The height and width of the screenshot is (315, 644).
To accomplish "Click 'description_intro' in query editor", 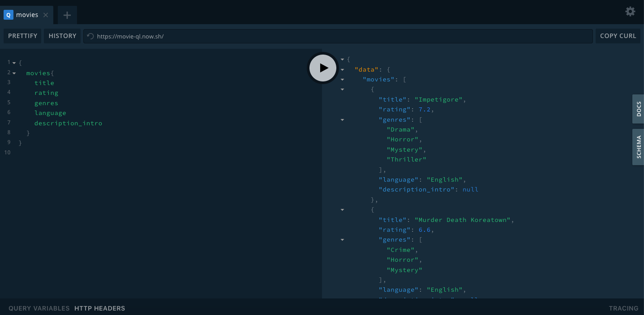I will pos(68,123).
